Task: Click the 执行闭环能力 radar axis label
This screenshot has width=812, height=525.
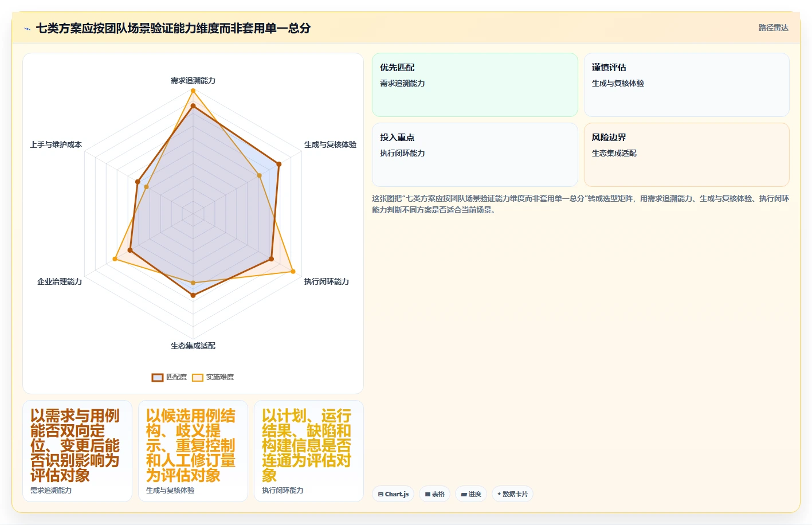Action: tap(327, 281)
